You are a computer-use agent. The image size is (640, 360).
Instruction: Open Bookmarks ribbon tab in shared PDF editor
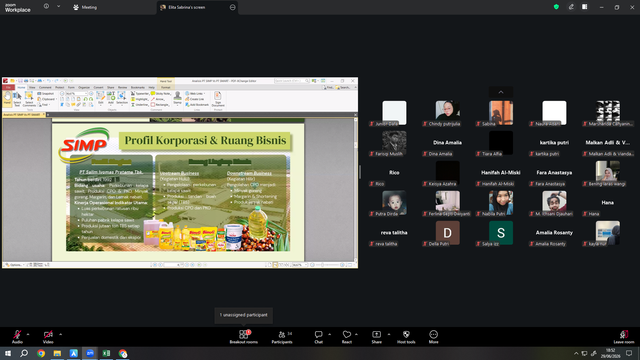pos(138,87)
